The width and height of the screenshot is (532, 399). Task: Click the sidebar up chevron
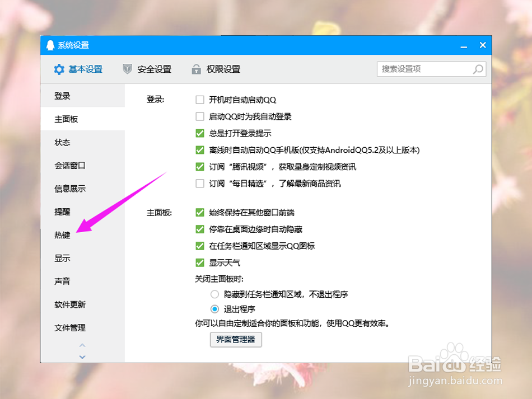(x=82, y=345)
